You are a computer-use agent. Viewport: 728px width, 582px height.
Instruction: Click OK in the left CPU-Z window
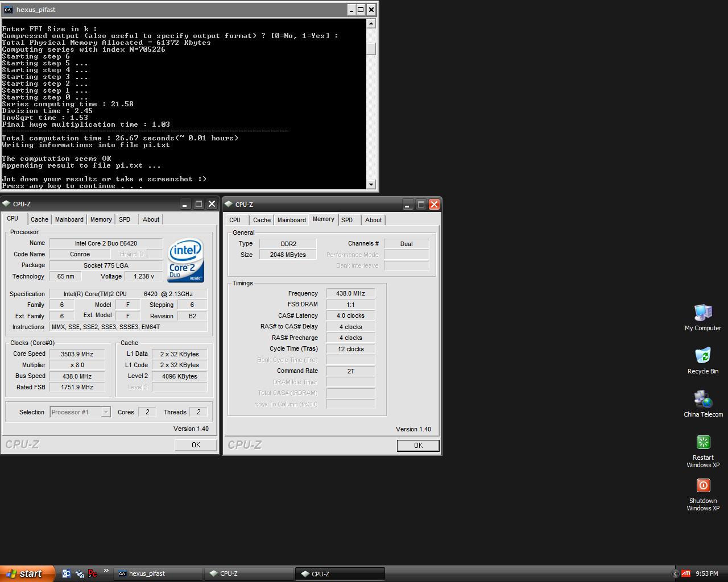tap(196, 444)
